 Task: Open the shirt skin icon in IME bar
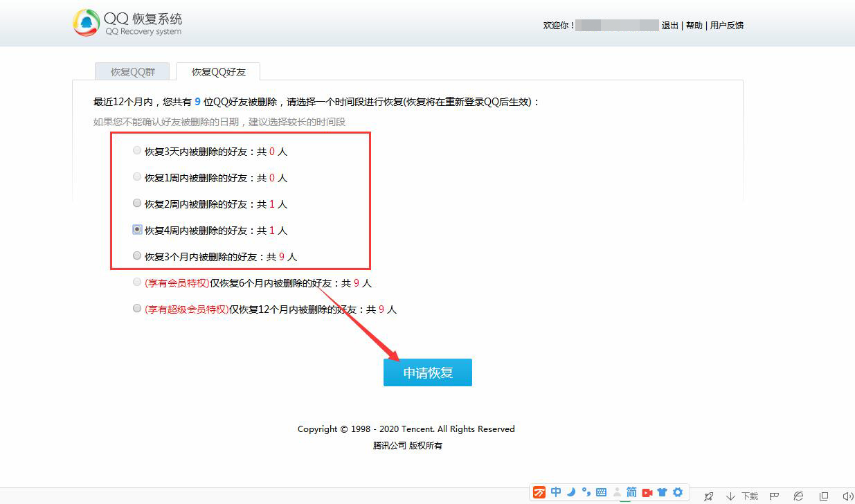point(663,492)
